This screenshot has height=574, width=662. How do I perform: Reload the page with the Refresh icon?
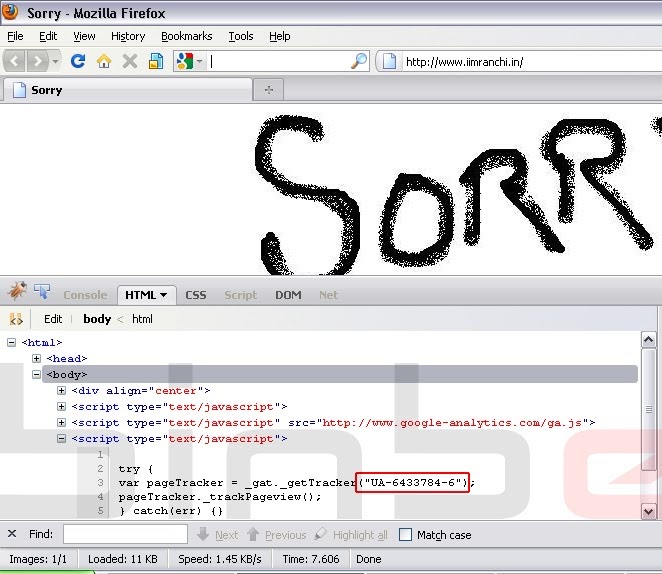click(78, 61)
